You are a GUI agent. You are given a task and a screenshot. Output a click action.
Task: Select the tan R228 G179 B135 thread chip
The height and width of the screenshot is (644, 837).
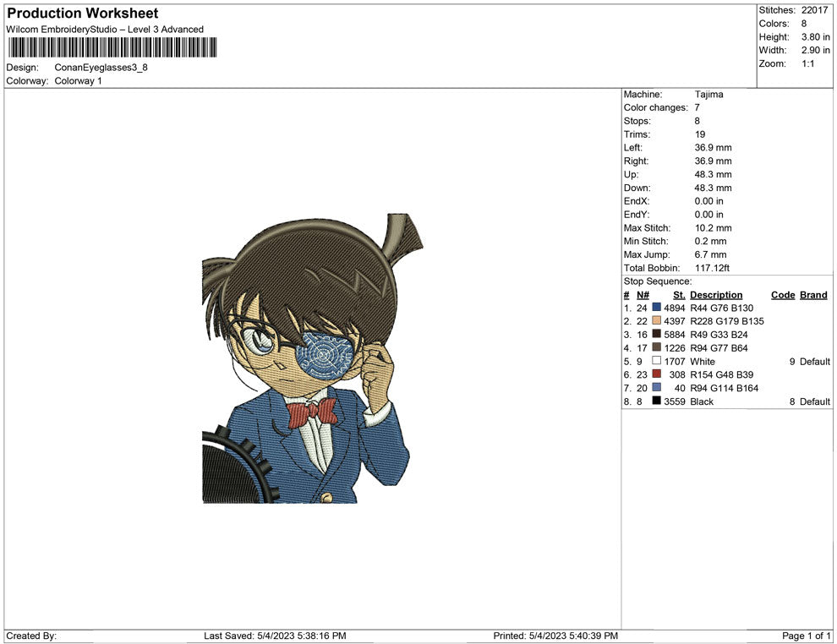(x=656, y=321)
